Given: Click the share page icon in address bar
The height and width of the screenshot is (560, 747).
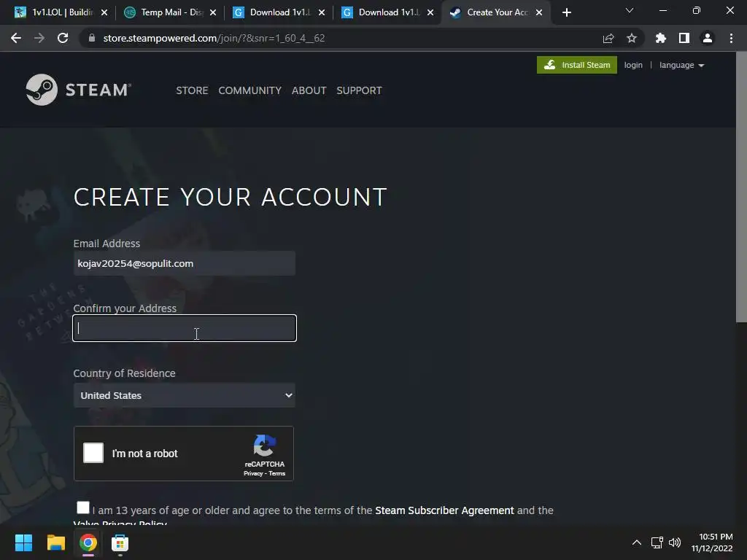Looking at the screenshot, I should (x=608, y=38).
